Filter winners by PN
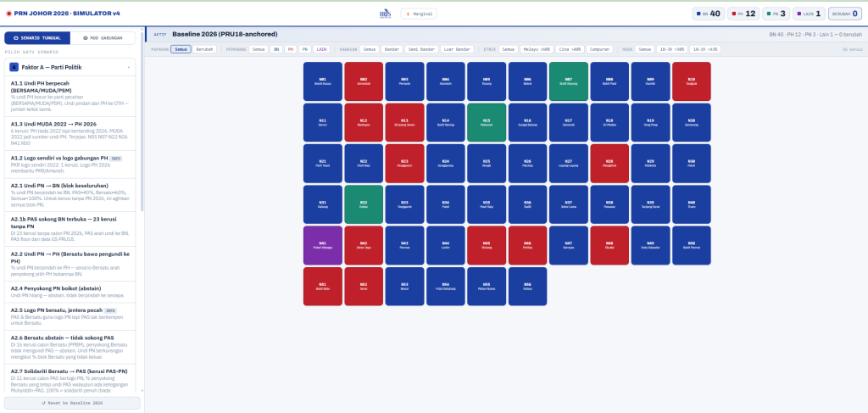 coord(305,49)
